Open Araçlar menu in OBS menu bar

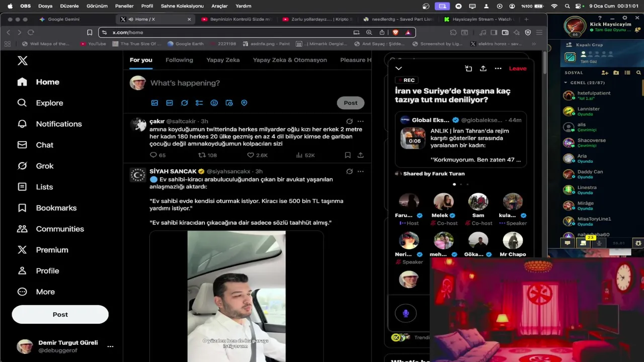tap(219, 6)
